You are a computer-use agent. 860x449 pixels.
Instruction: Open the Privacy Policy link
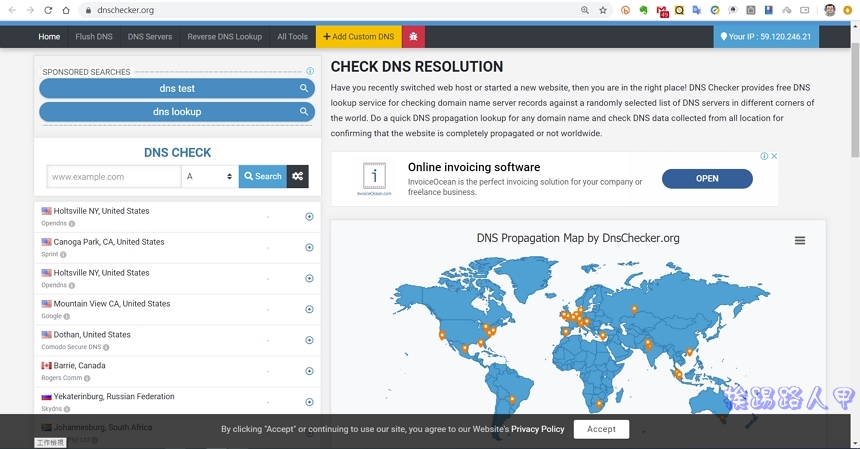pyautogui.click(x=538, y=429)
